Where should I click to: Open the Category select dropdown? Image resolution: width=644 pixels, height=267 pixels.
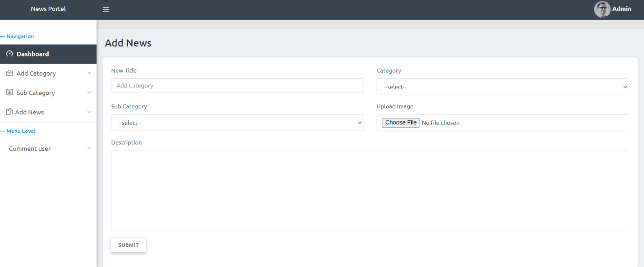click(x=502, y=87)
